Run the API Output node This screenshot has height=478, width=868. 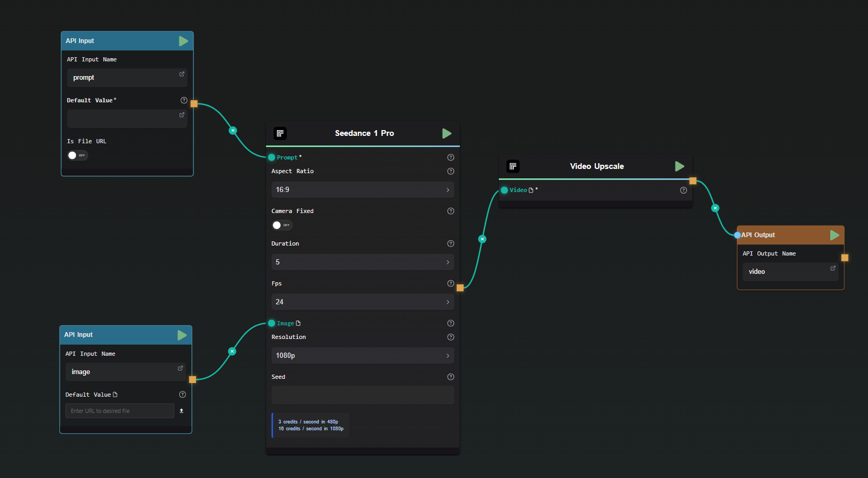coord(834,235)
